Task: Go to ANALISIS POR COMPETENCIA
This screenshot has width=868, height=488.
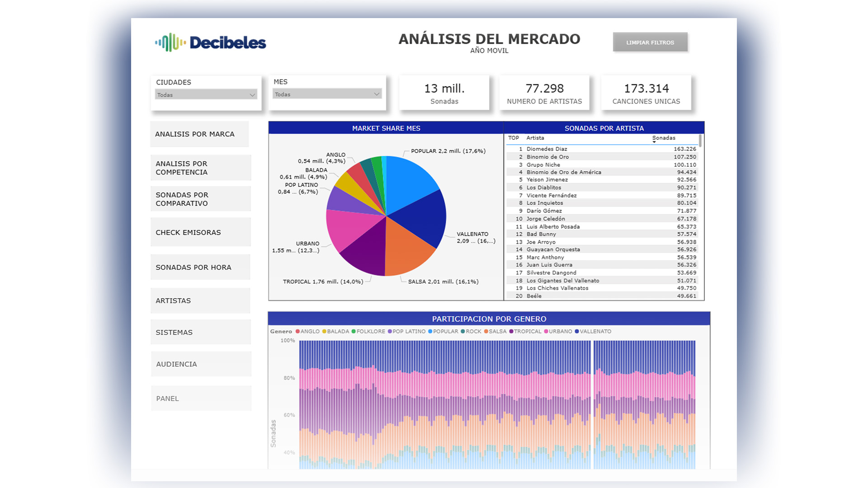Action: 201,168
